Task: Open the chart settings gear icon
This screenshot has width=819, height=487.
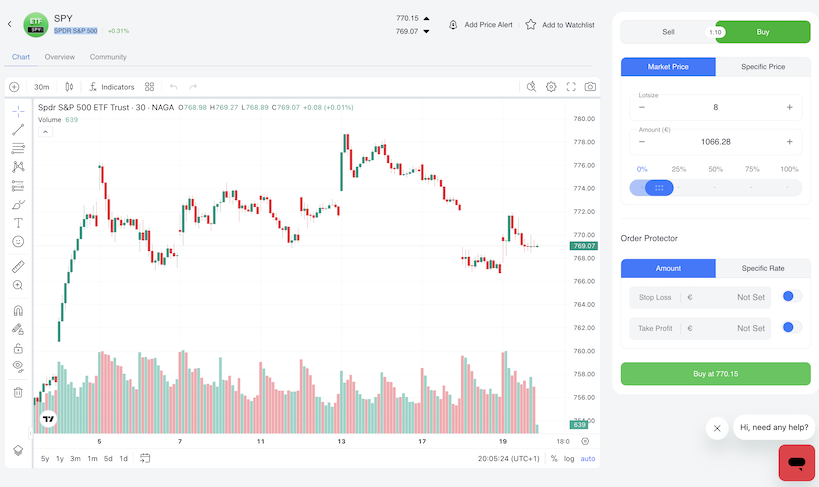Action: [551, 87]
